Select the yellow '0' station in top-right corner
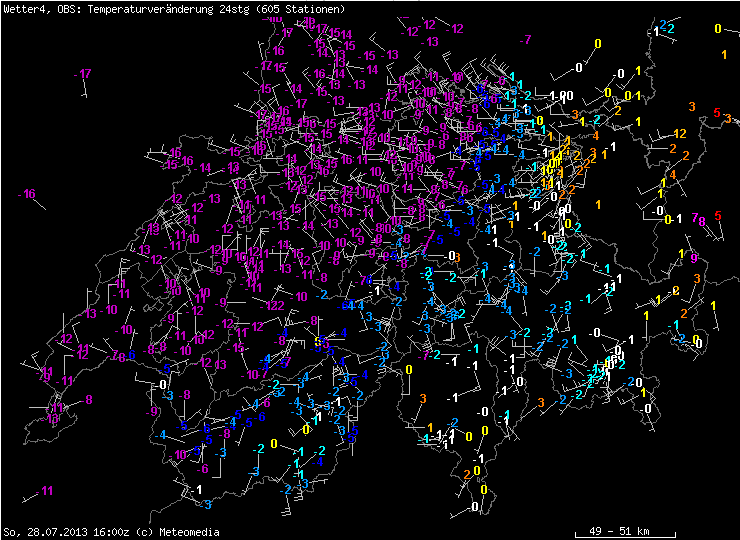The height and width of the screenshot is (540, 740). point(718,28)
